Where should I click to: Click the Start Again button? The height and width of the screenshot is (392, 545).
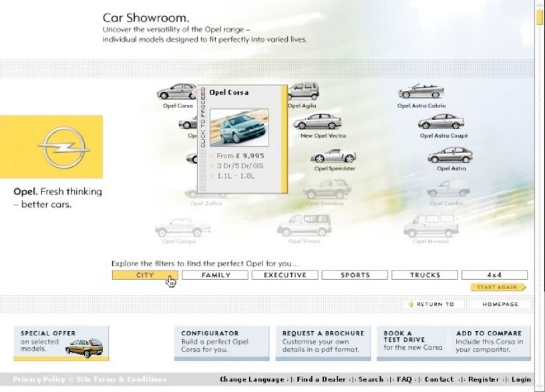(498, 287)
